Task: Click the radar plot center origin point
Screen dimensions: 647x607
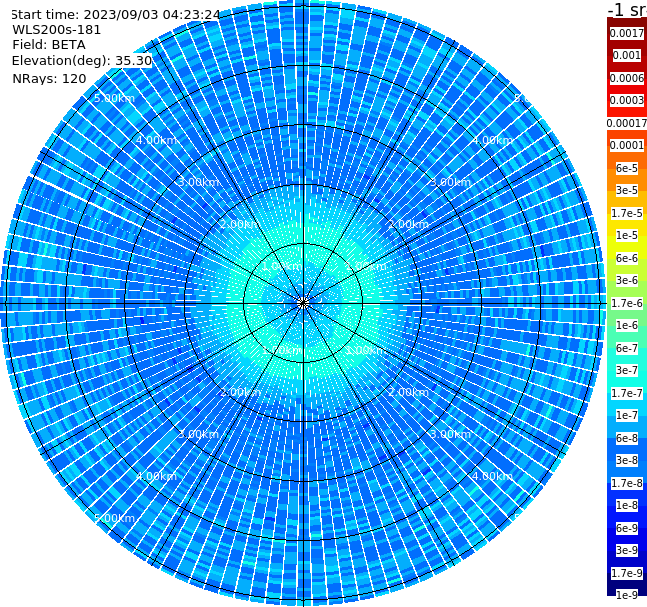Action: pyautogui.click(x=303, y=303)
